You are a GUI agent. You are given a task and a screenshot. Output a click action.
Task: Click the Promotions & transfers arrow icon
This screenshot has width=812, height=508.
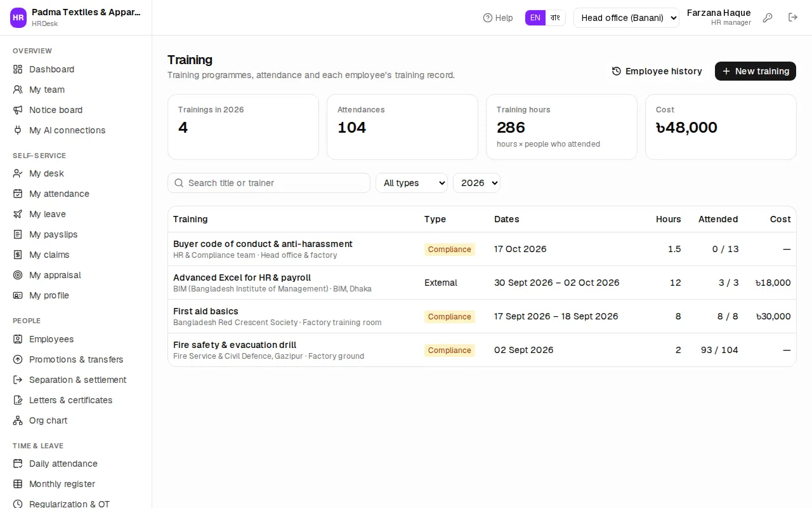point(18,359)
